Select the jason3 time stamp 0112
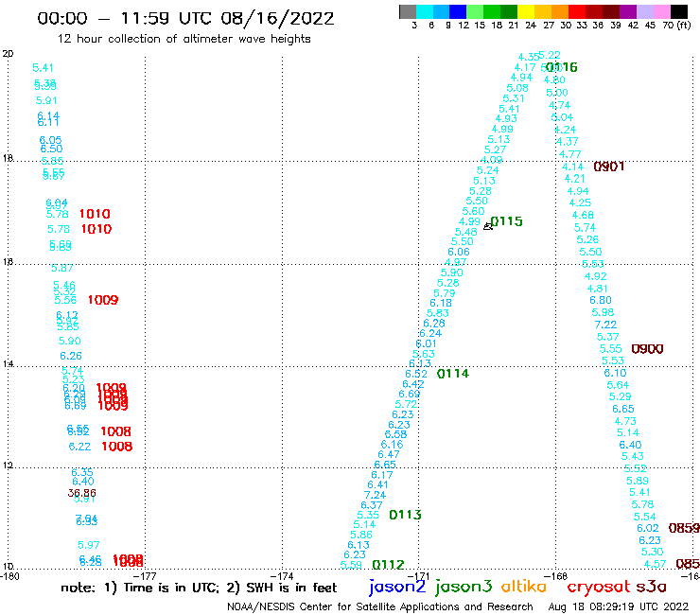 389,565
